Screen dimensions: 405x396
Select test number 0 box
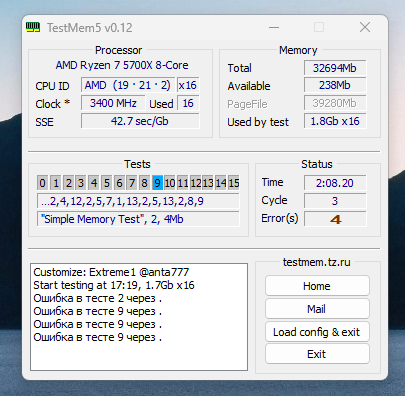click(x=42, y=183)
